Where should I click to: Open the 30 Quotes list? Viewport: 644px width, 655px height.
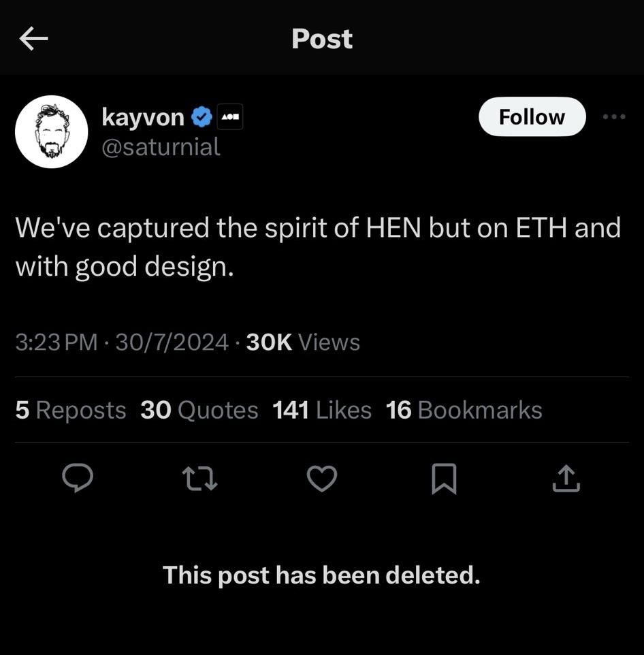(x=199, y=409)
